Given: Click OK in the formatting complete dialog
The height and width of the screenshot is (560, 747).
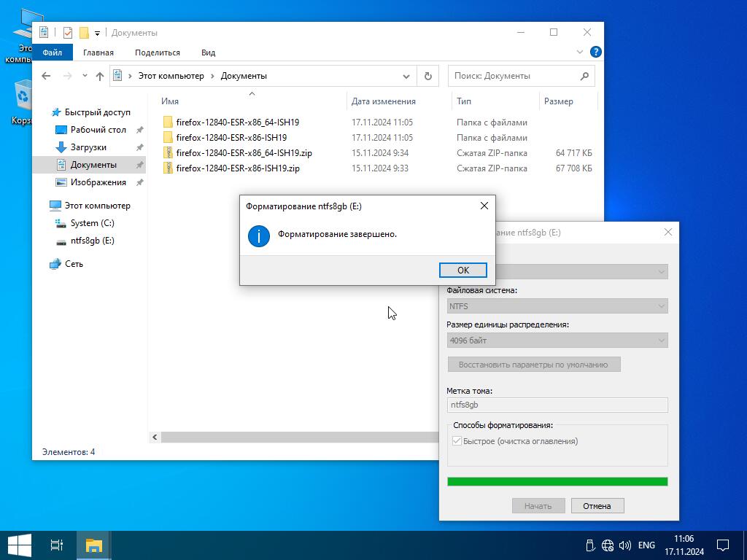Looking at the screenshot, I should click(462, 270).
